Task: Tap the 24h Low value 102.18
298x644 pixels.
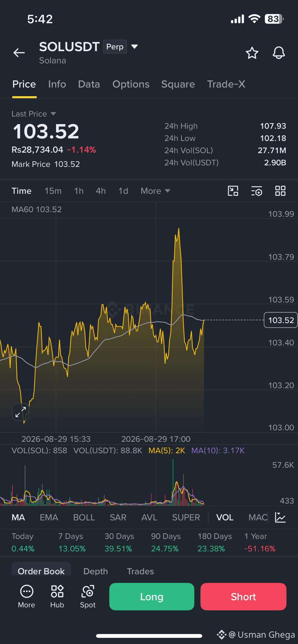Action: 273,138
